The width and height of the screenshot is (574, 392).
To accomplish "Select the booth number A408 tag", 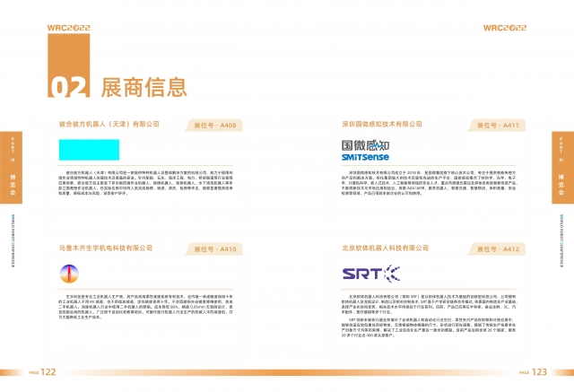I will (x=216, y=126).
